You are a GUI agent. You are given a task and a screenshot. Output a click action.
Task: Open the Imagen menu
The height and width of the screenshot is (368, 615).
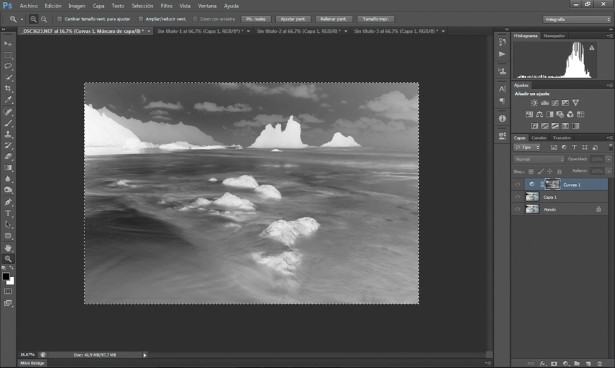(76, 6)
